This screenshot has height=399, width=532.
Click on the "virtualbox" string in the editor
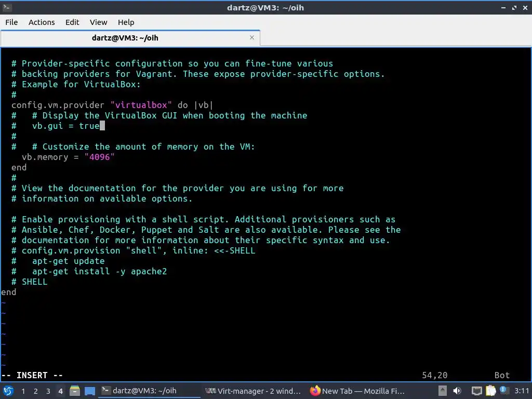(x=141, y=105)
